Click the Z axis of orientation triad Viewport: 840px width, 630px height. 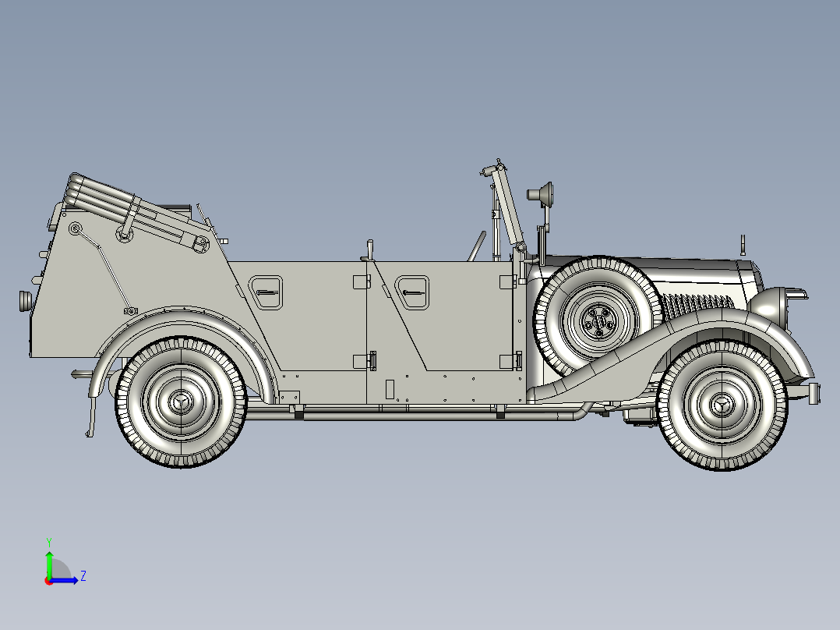click(x=65, y=580)
